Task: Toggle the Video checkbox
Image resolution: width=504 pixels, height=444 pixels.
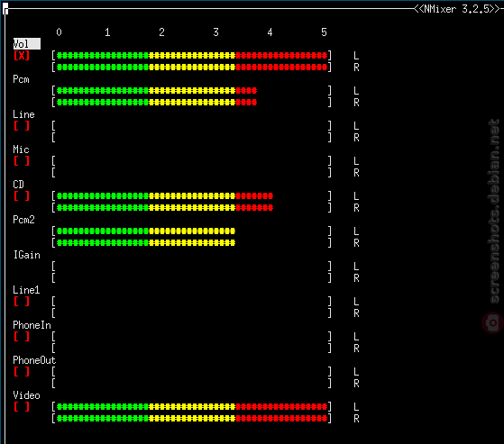Action: click(x=22, y=407)
